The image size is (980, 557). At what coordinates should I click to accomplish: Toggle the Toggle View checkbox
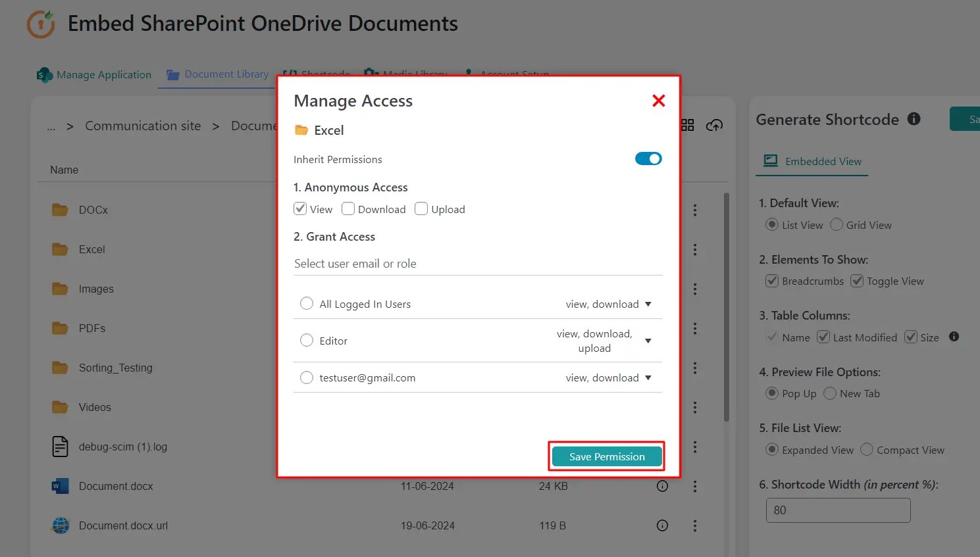coord(857,281)
